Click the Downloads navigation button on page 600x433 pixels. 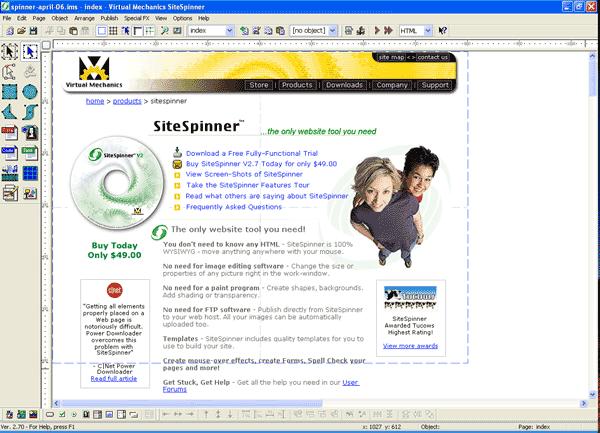coord(344,85)
